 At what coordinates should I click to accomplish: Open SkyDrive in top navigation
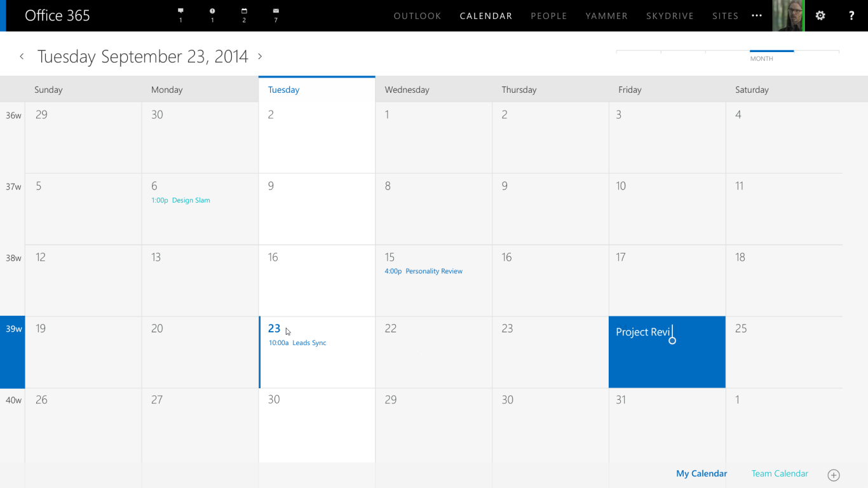tap(670, 16)
